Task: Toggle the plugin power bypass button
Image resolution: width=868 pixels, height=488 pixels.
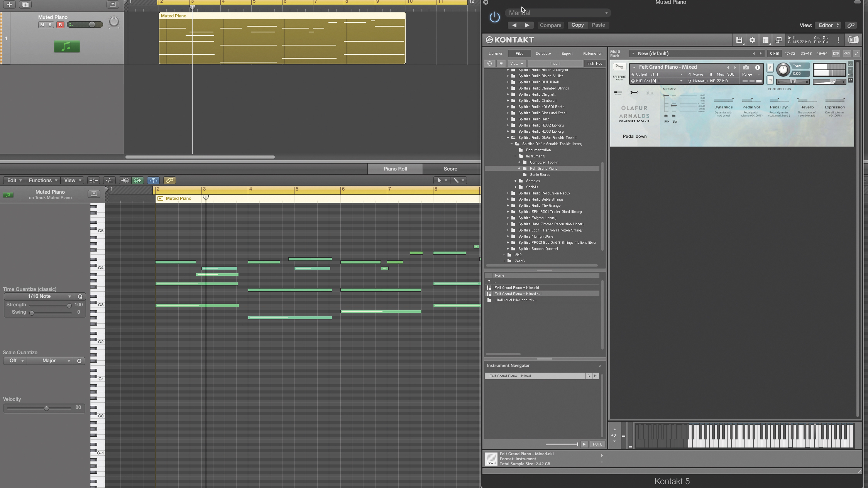Action: tap(494, 17)
